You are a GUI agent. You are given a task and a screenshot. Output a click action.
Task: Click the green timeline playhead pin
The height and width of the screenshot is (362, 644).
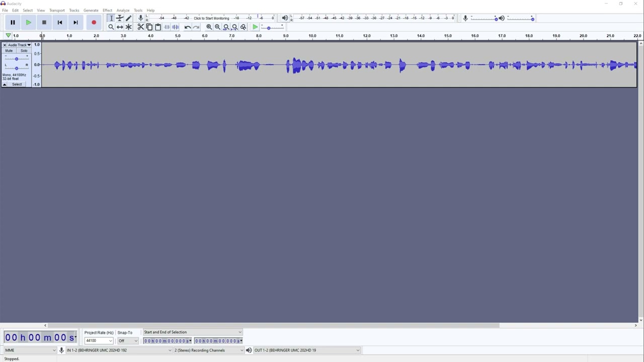click(8, 36)
